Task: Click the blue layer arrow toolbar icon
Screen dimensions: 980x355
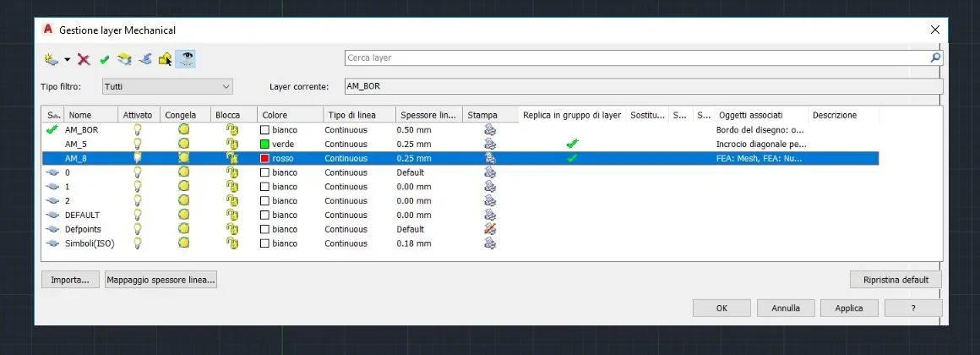Action: pos(145,59)
